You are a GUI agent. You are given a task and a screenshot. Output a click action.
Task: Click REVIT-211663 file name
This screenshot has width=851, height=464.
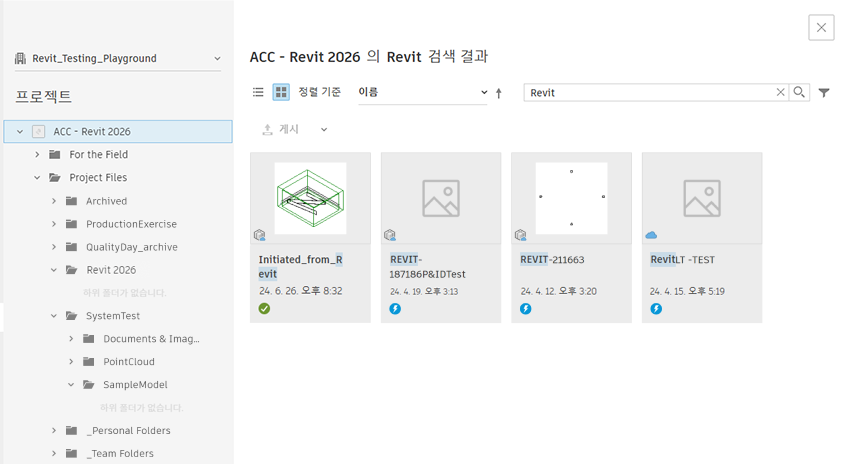(552, 259)
